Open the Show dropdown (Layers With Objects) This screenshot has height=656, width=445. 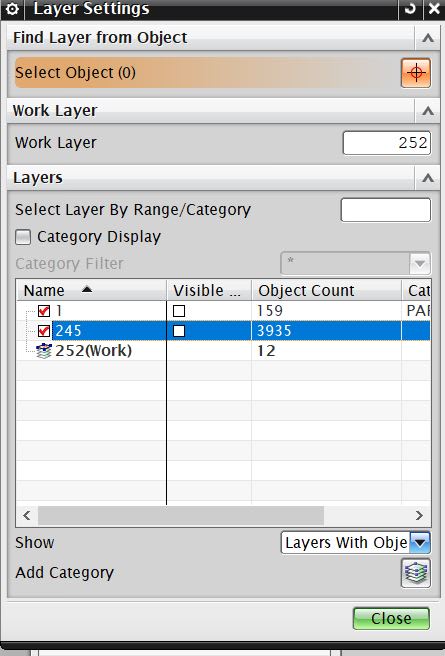coord(355,543)
